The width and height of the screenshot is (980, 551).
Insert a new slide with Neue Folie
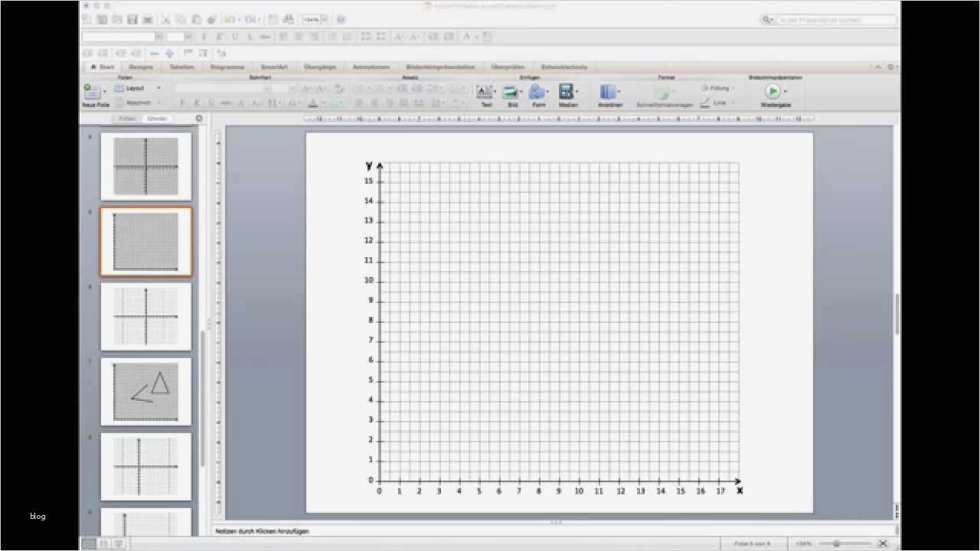click(93, 92)
